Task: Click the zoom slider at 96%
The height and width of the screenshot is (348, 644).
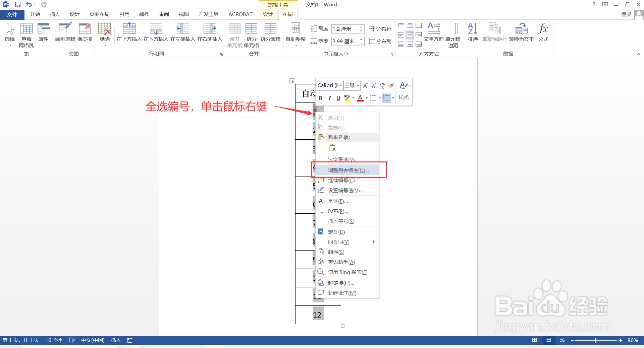Action: pyautogui.click(x=596, y=340)
